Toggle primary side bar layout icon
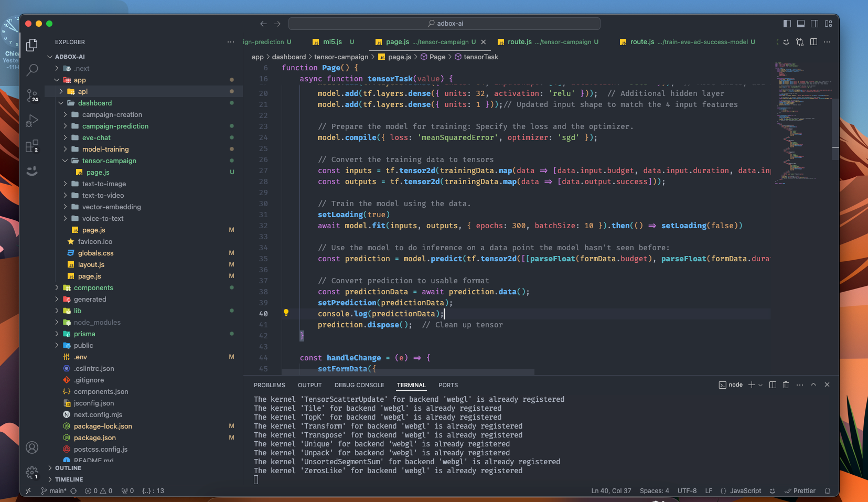This screenshot has height=502, width=868. [x=787, y=24]
